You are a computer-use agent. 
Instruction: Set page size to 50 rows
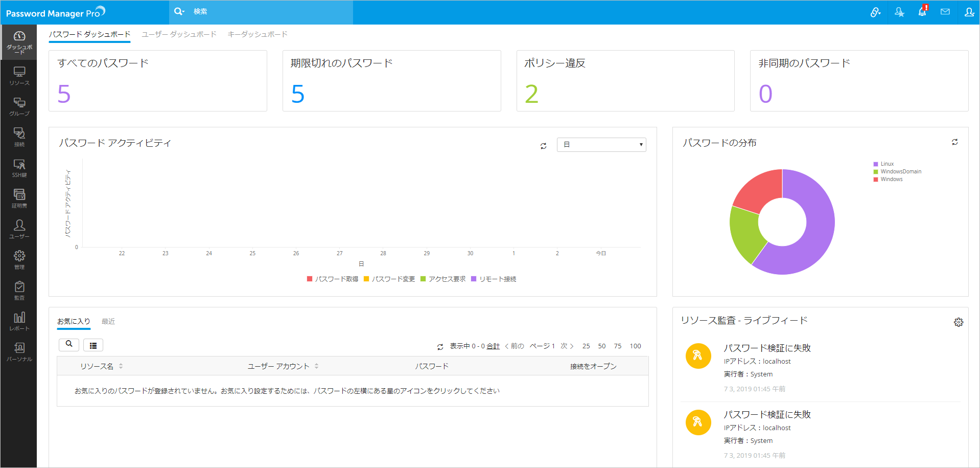pyautogui.click(x=601, y=346)
